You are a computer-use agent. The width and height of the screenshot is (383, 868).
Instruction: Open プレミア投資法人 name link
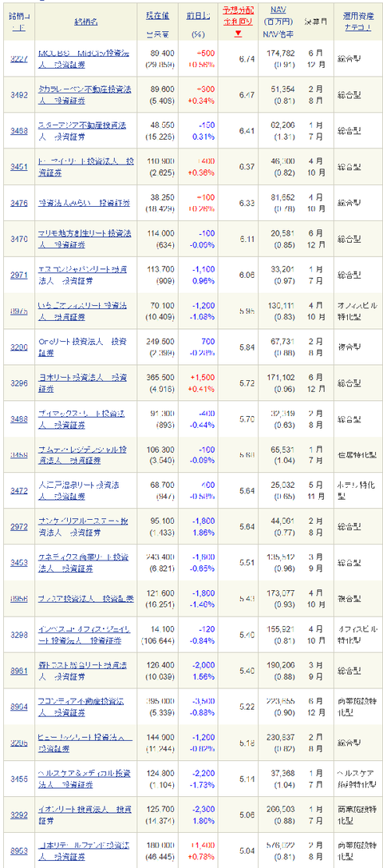(86, 600)
